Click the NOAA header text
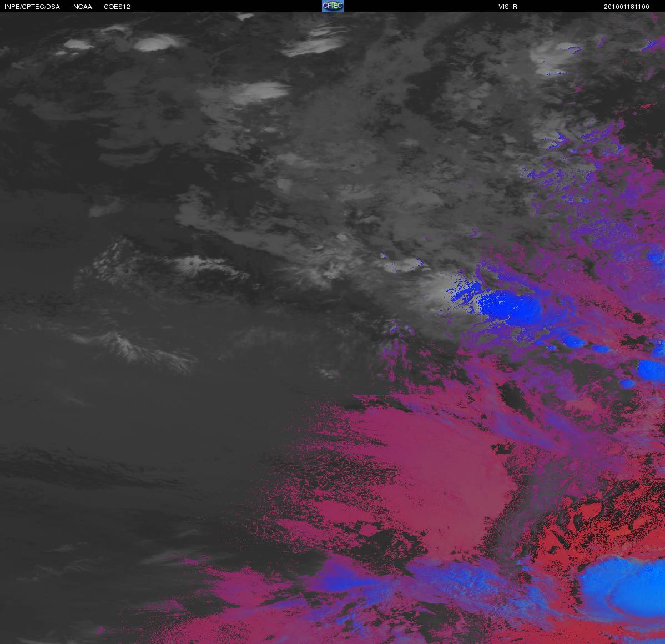 tap(83, 7)
